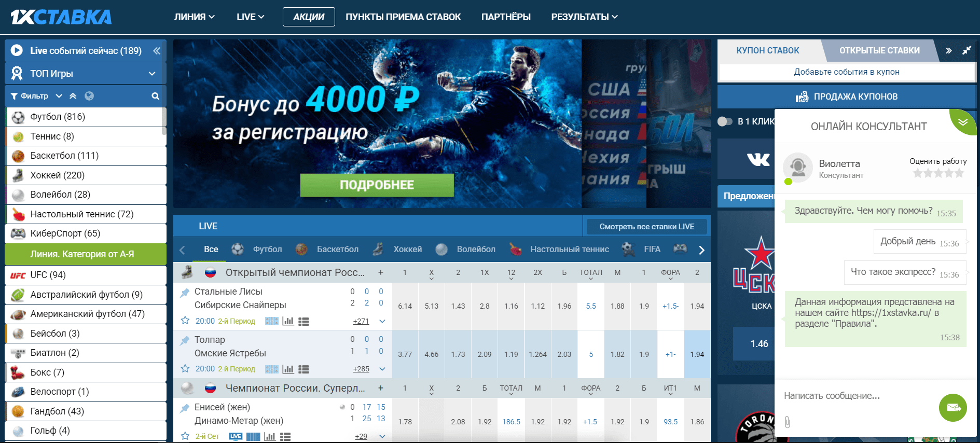Expand more bets for Стальные Лисы match
The height and width of the screenshot is (443, 980).
point(382,321)
